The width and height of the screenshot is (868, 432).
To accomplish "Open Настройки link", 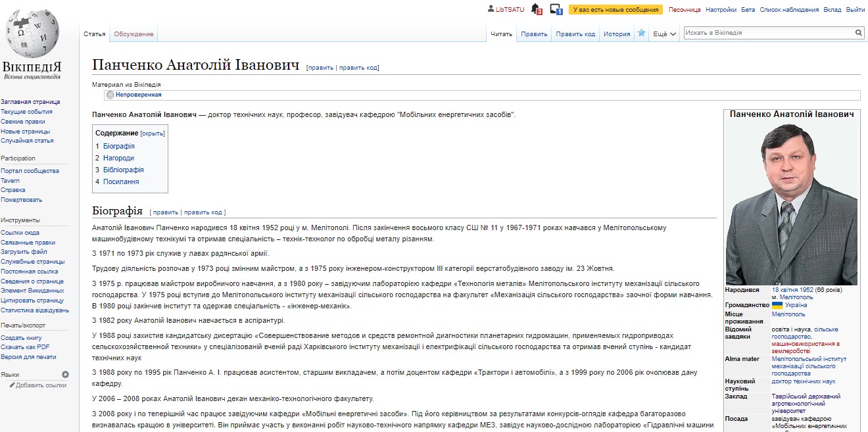I will point(721,10).
